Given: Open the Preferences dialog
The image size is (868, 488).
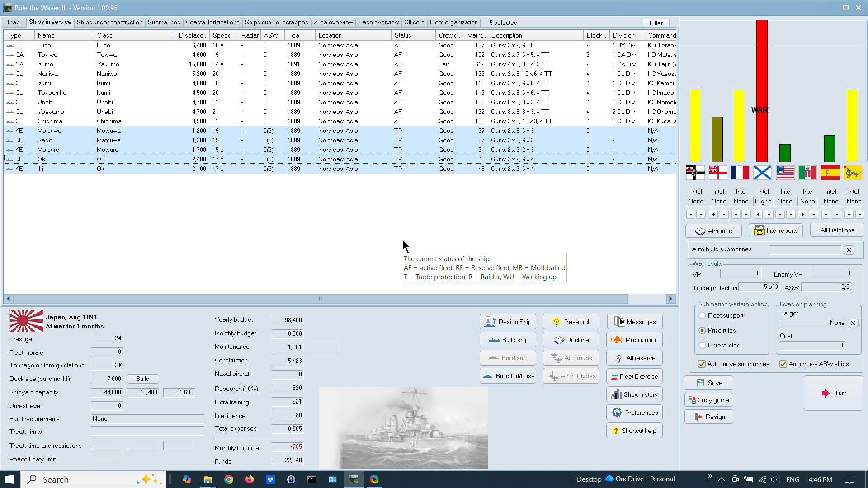Looking at the screenshot, I should (635, 413).
